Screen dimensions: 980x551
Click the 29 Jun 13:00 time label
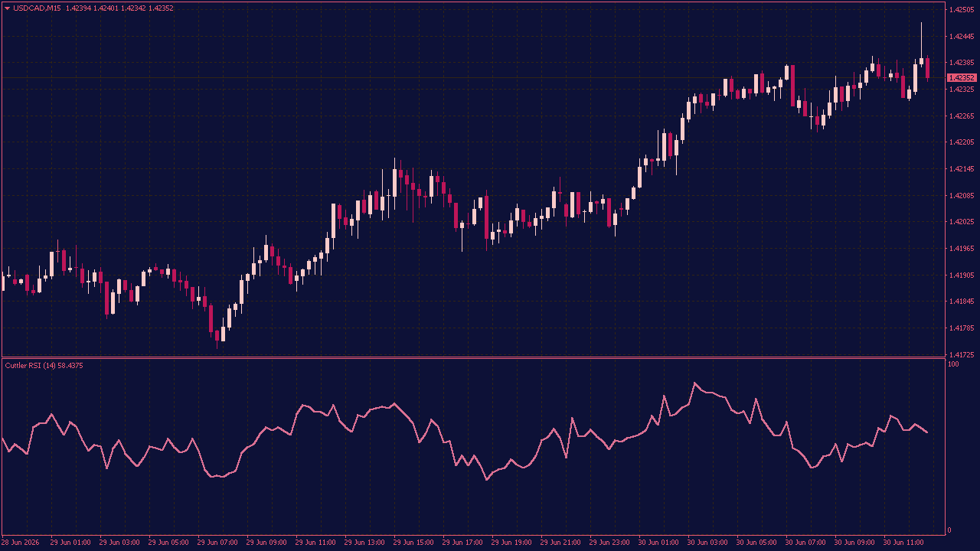(364, 543)
